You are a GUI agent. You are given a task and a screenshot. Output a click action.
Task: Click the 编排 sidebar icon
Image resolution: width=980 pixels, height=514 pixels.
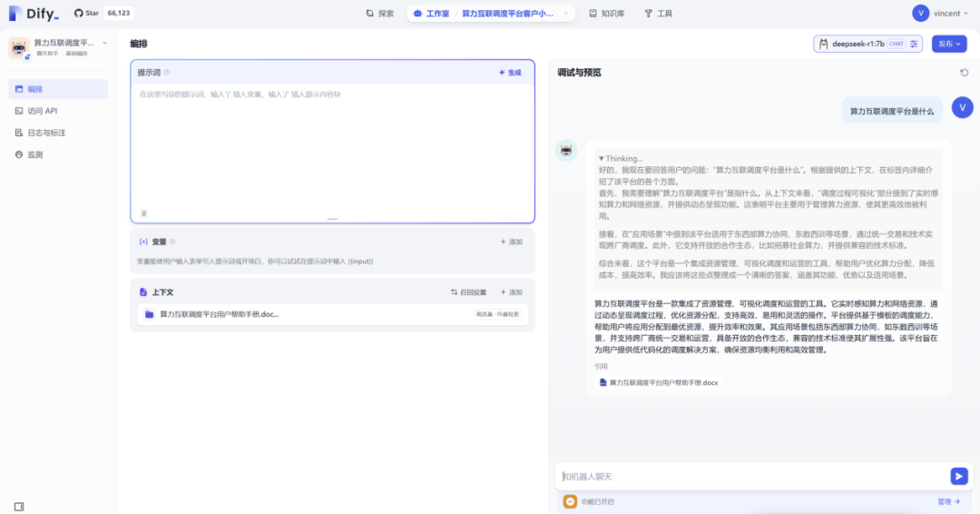(x=19, y=89)
